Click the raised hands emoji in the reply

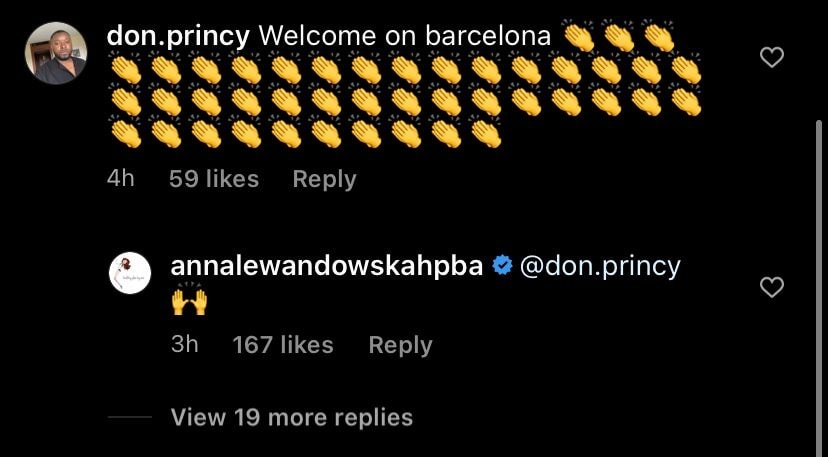tap(189, 301)
